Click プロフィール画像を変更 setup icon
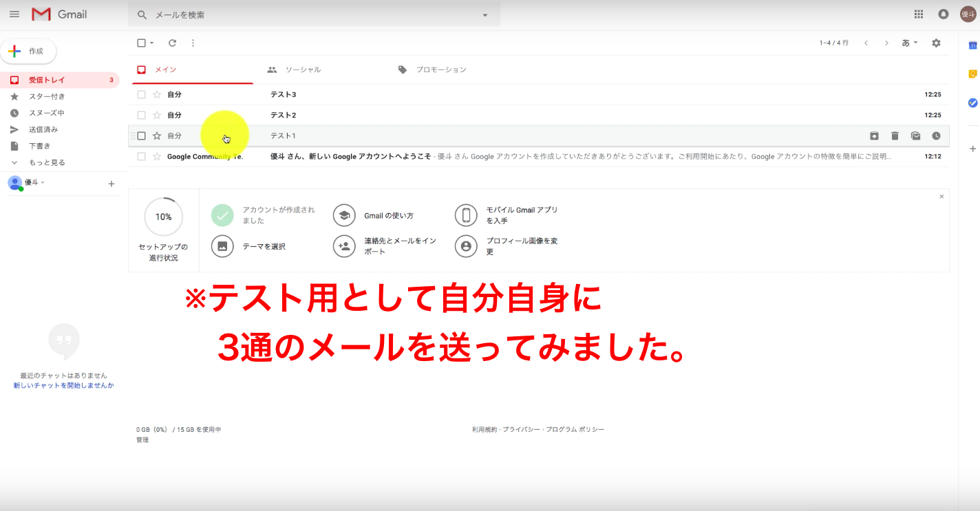The image size is (980, 511). point(466,246)
